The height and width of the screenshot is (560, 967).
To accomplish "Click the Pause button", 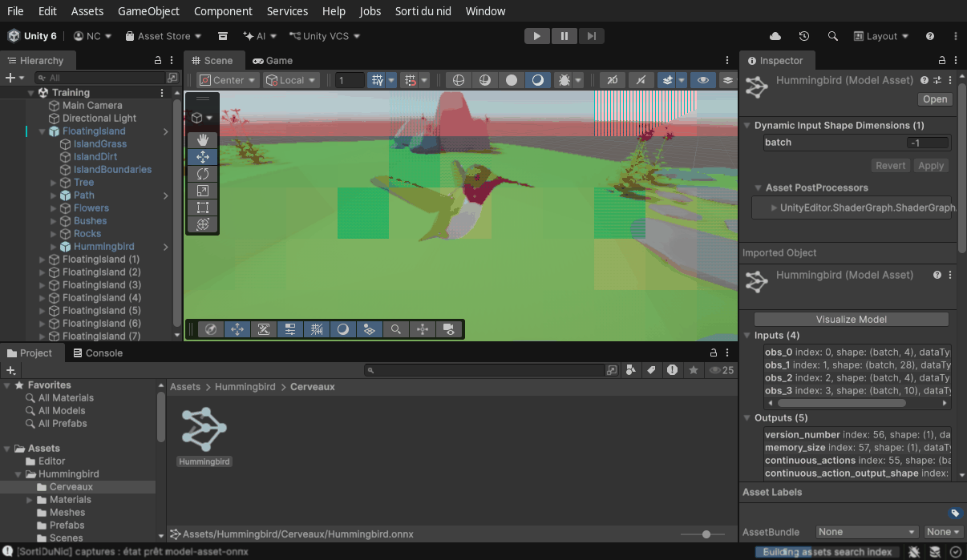I will click(564, 36).
